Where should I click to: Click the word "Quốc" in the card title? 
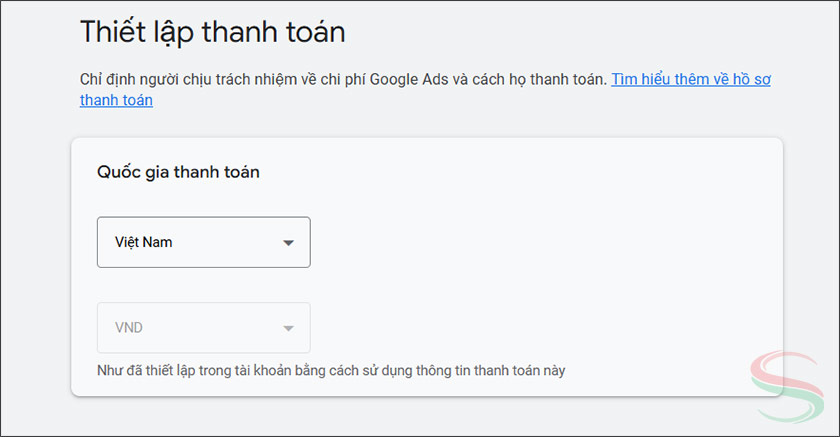tap(116, 172)
